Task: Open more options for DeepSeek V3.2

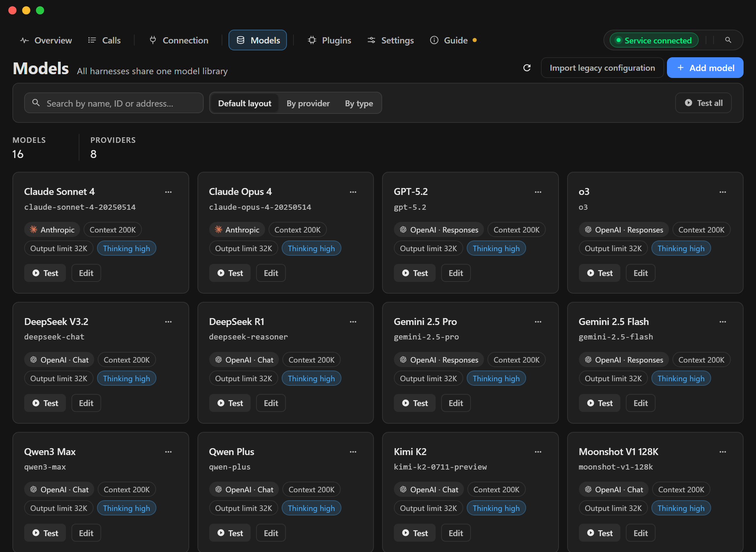Action: [x=168, y=322]
